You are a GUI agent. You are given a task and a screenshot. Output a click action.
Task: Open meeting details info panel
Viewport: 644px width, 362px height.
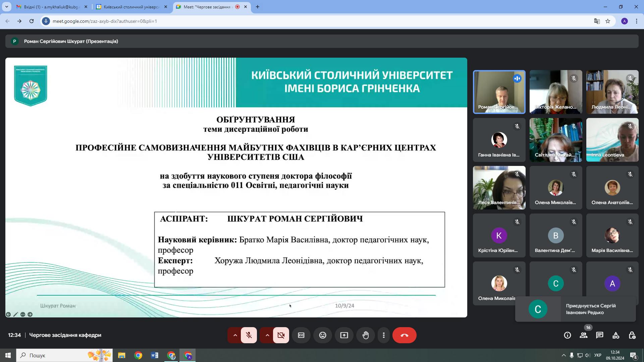pos(568,335)
